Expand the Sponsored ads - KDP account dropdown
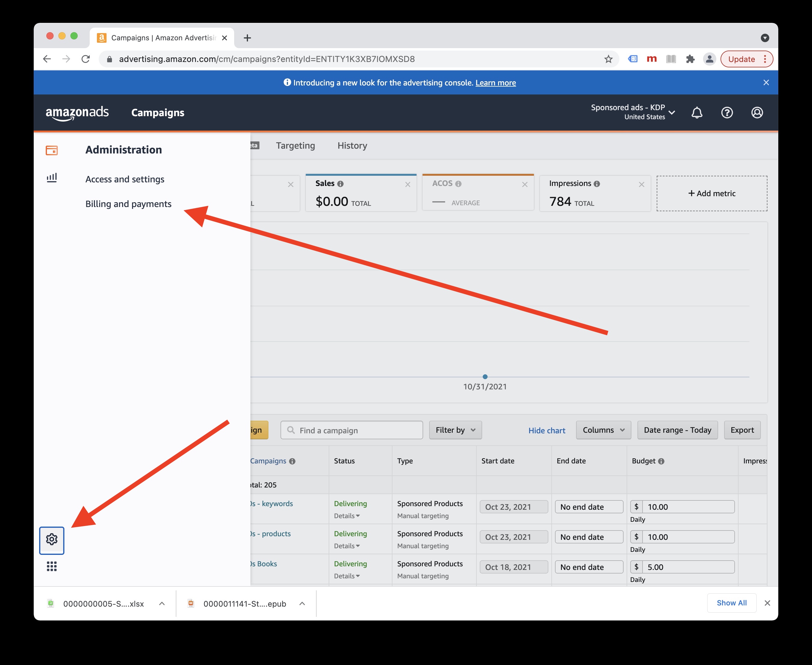The width and height of the screenshot is (812, 665). [633, 112]
